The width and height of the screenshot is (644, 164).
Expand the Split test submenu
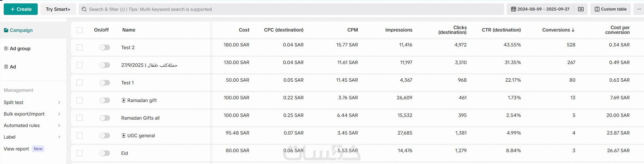pos(59,102)
